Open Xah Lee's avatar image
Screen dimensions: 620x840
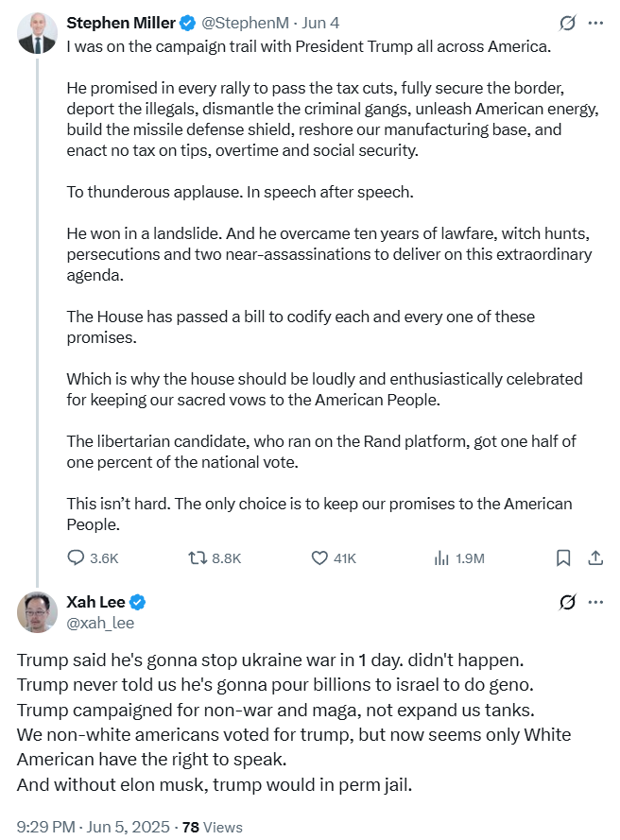(x=37, y=612)
